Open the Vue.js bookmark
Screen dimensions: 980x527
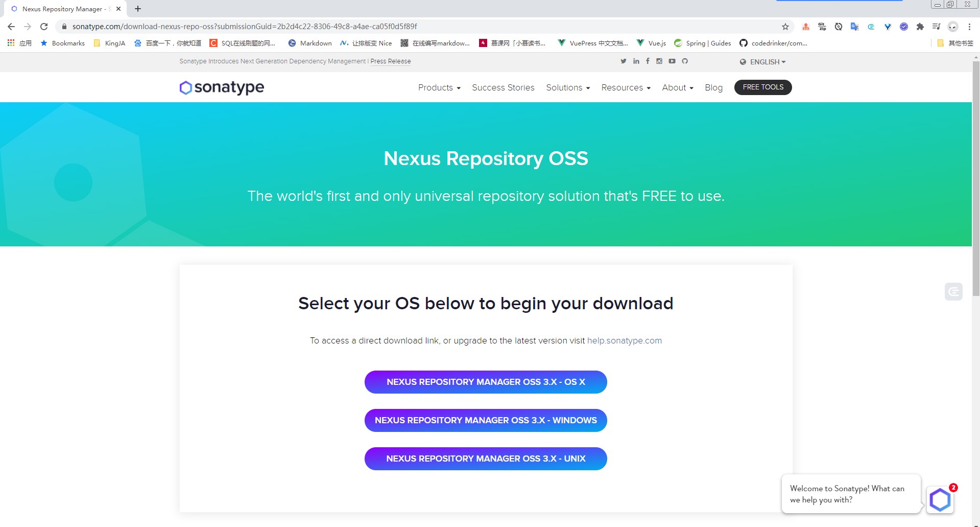(651, 43)
